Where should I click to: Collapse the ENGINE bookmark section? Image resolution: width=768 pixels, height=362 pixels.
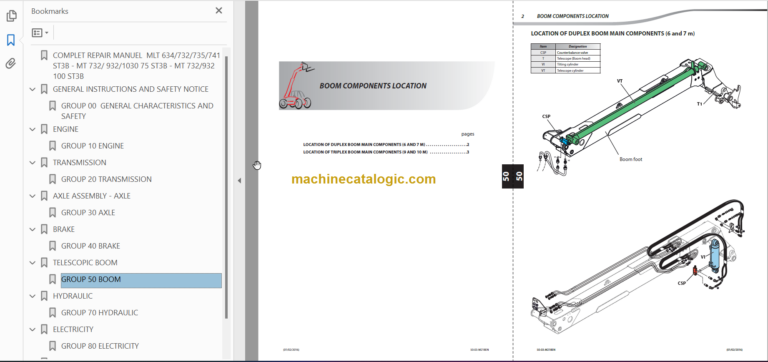pyautogui.click(x=33, y=129)
